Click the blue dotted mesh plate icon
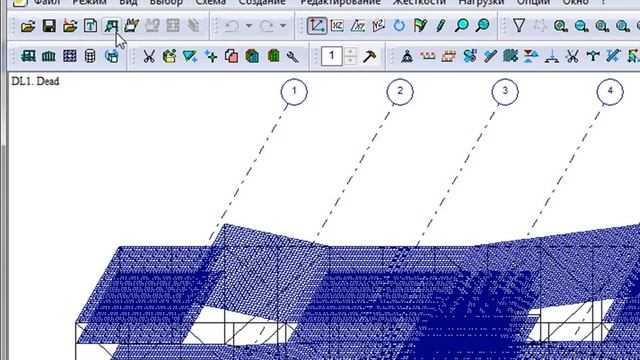 point(70,56)
